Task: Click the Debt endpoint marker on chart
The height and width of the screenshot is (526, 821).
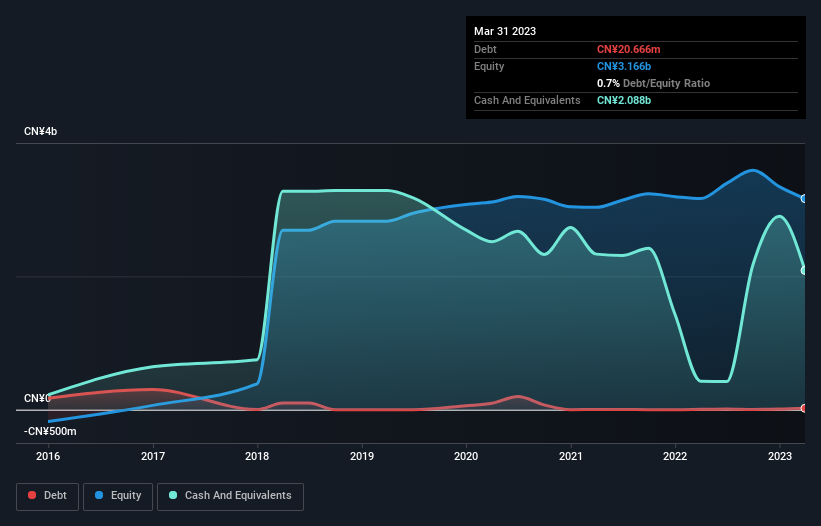Action: click(804, 408)
